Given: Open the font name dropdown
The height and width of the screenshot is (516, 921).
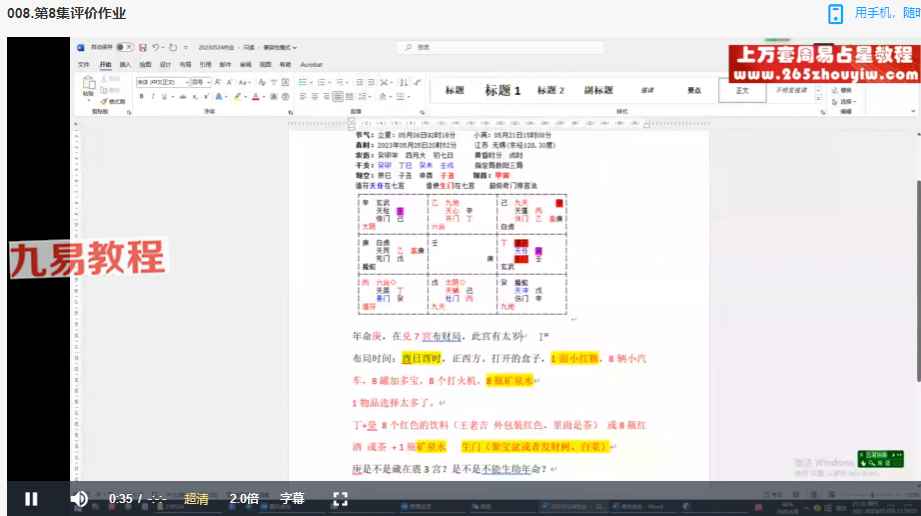Looking at the screenshot, I should tap(187, 82).
